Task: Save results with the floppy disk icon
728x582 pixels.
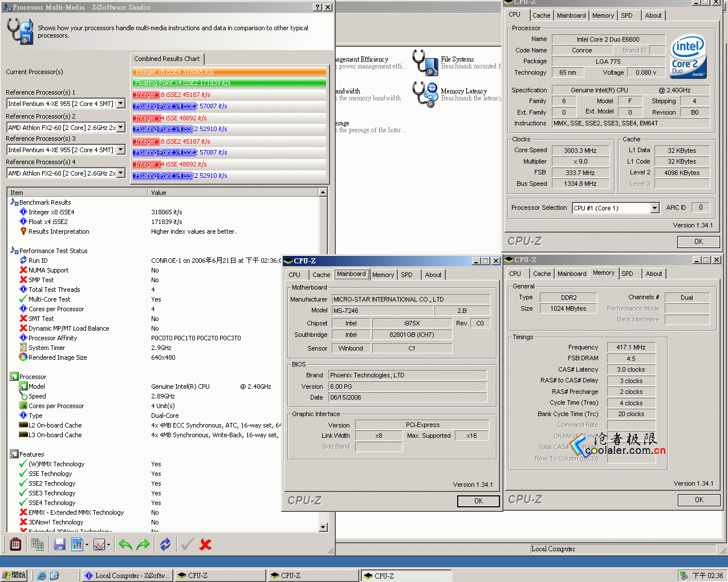Action: point(59,544)
